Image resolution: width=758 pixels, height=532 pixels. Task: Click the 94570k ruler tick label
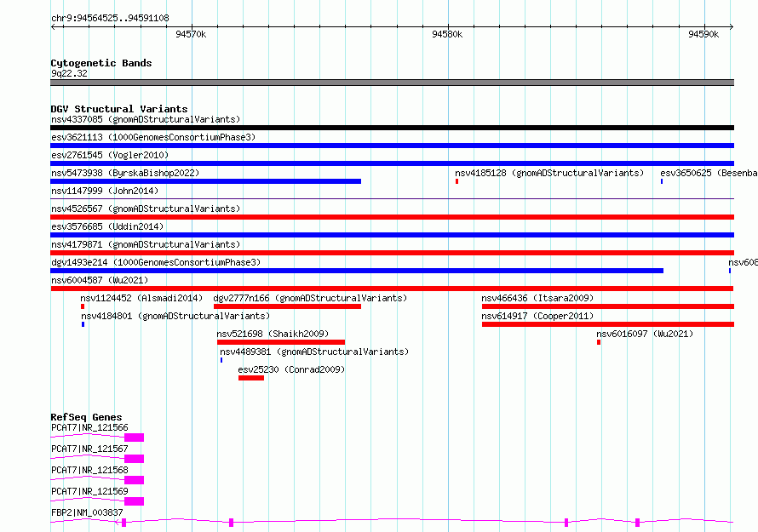coord(191,34)
